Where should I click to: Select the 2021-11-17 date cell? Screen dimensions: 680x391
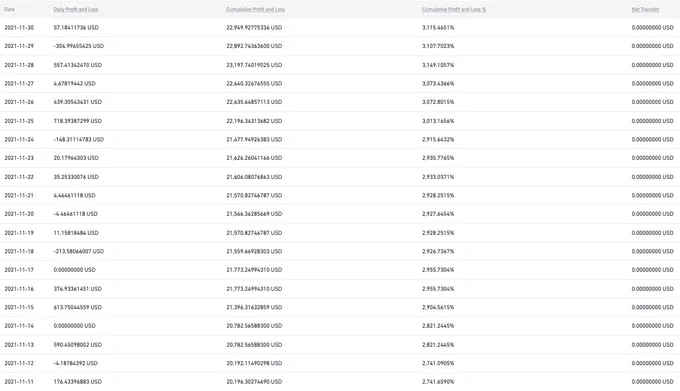pos(19,270)
